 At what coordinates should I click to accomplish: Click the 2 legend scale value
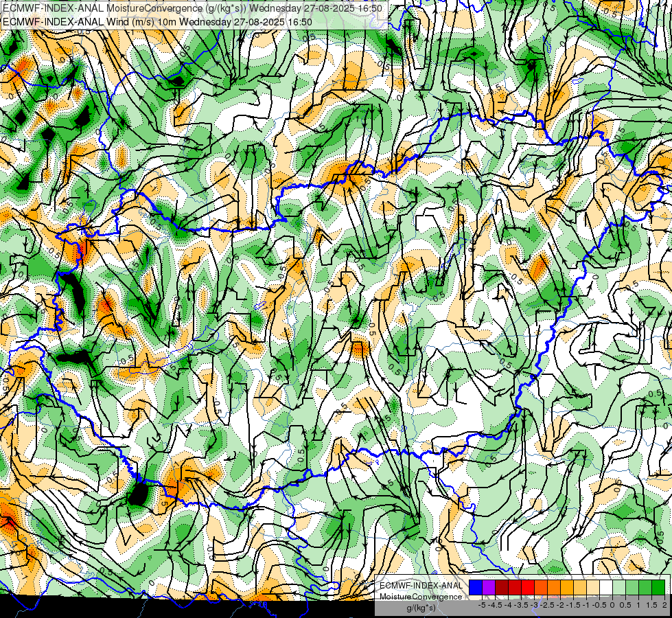pos(664,605)
